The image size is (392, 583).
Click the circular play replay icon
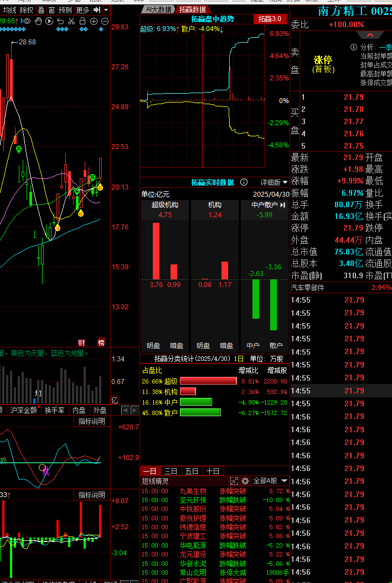tap(49, 21)
